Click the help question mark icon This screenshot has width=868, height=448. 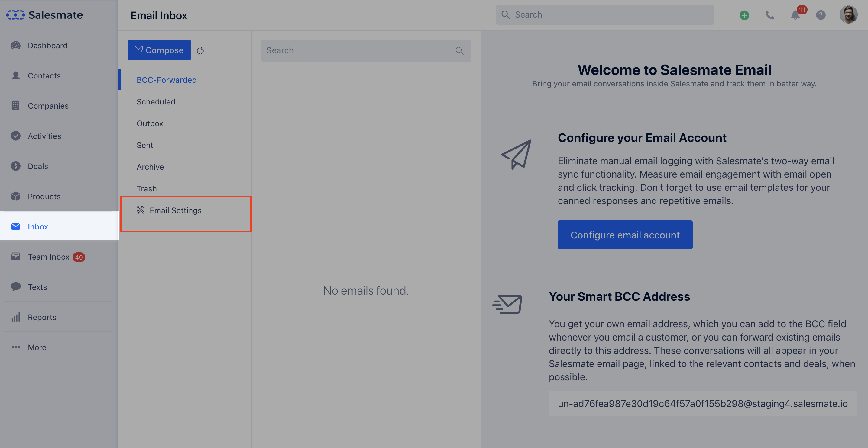821,15
